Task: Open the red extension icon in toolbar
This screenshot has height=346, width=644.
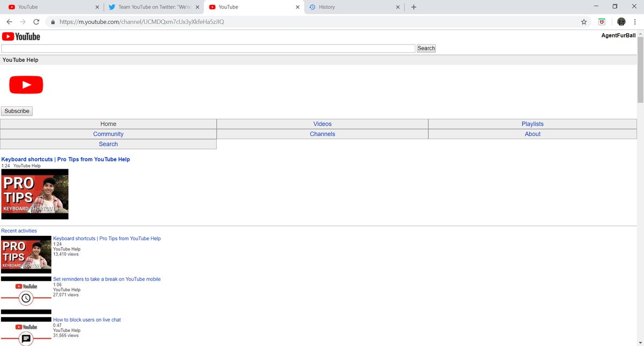Action: click(602, 22)
